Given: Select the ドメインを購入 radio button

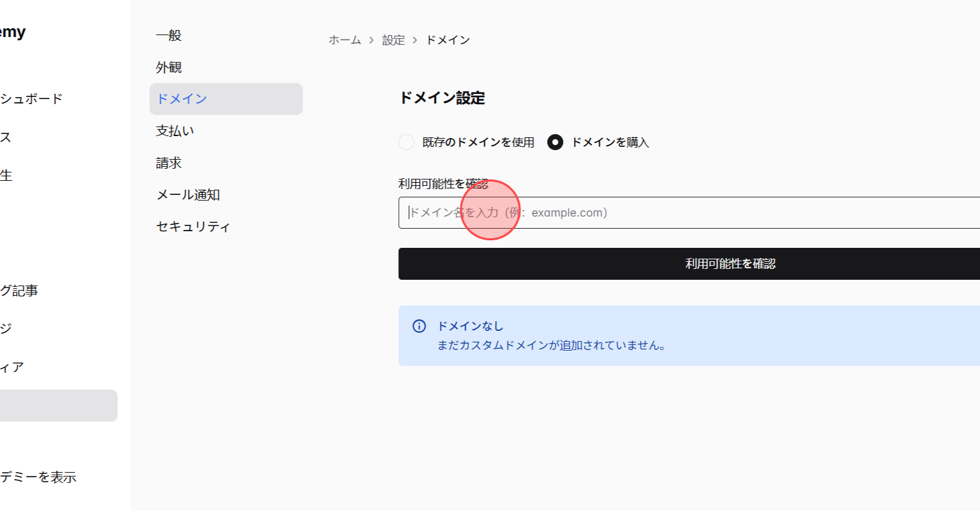Looking at the screenshot, I should tap(555, 142).
